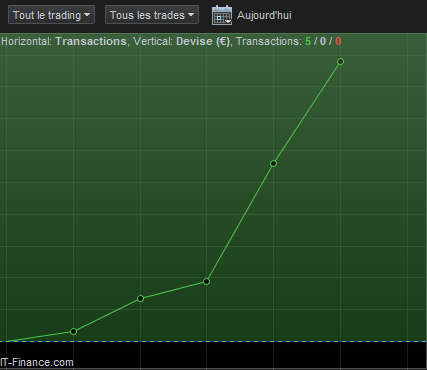The width and height of the screenshot is (427, 370).
Task: Click the green winning transactions count '5'
Action: tap(308, 41)
